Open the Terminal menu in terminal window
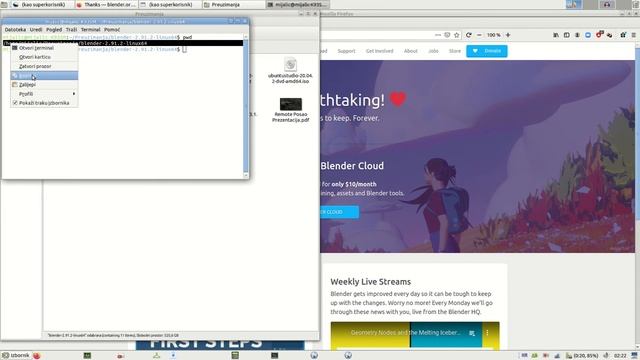 [91, 30]
